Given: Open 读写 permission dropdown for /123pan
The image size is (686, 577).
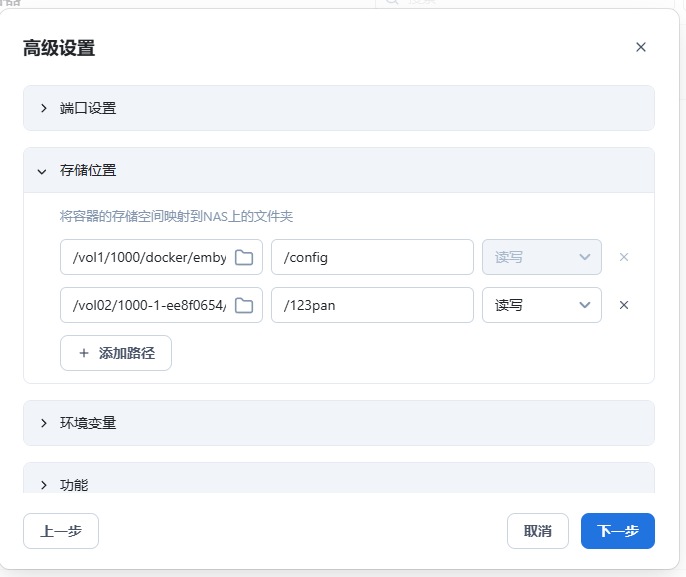Looking at the screenshot, I should coord(541,305).
